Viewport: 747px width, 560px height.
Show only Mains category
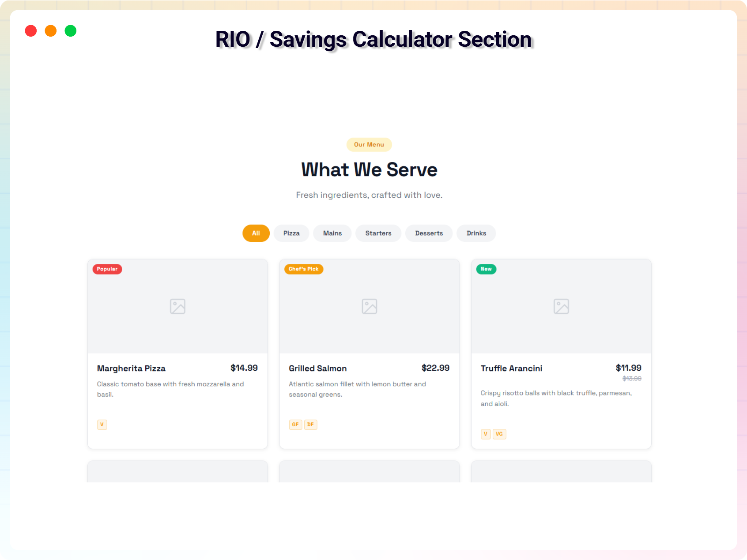click(332, 233)
